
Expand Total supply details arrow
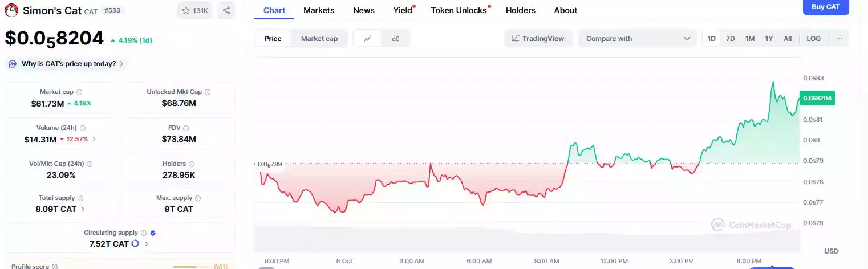pyautogui.click(x=83, y=209)
